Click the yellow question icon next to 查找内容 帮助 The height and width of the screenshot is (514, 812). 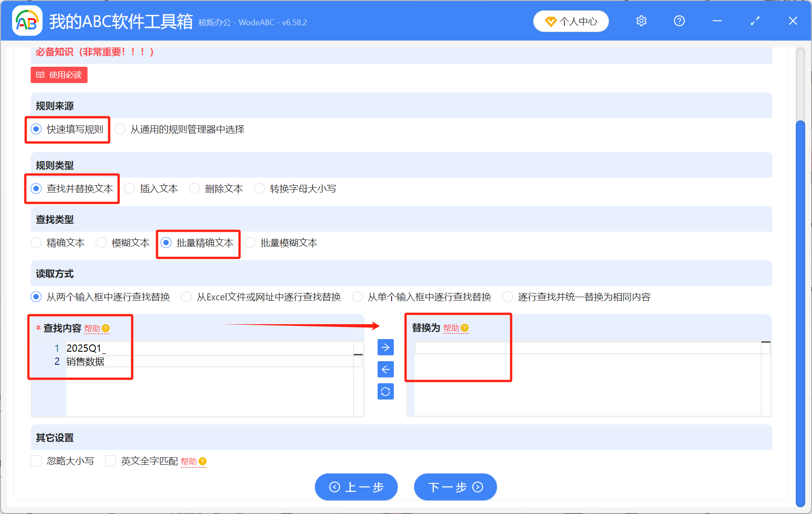(x=106, y=329)
